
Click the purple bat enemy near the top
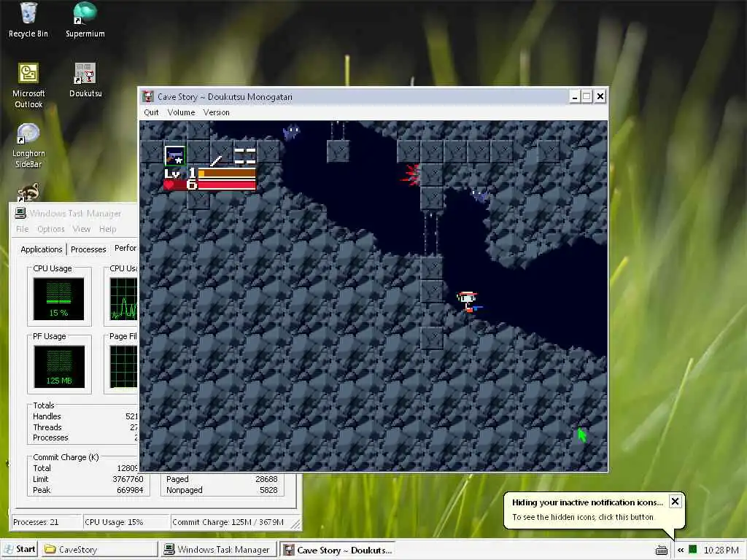click(x=291, y=131)
